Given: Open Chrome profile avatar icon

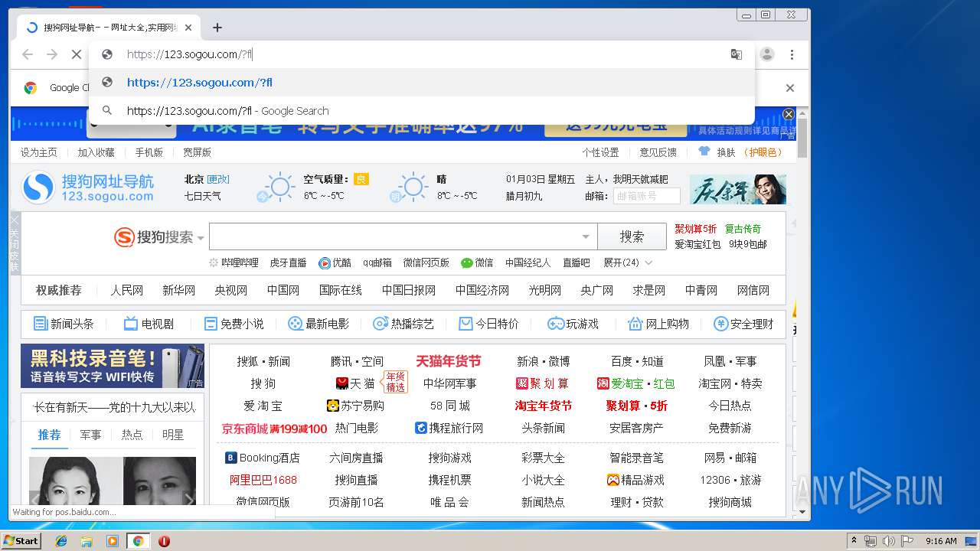Looking at the screenshot, I should 767,54.
